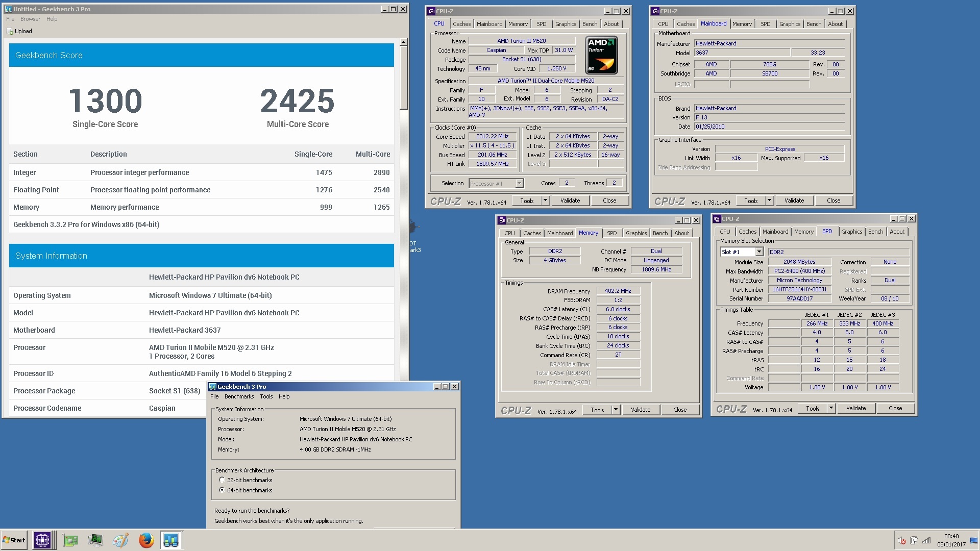
Task: Switch to About tab in CPU-Z SPD window
Action: [x=897, y=232]
